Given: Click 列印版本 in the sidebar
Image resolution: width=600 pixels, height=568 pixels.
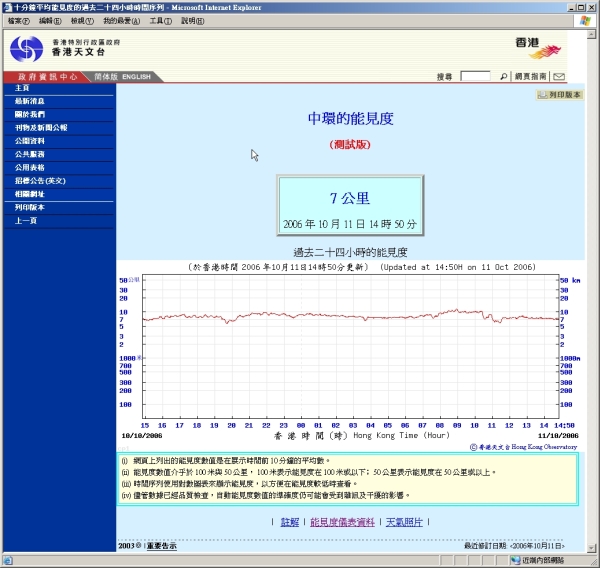Looking at the screenshot, I should point(29,207).
